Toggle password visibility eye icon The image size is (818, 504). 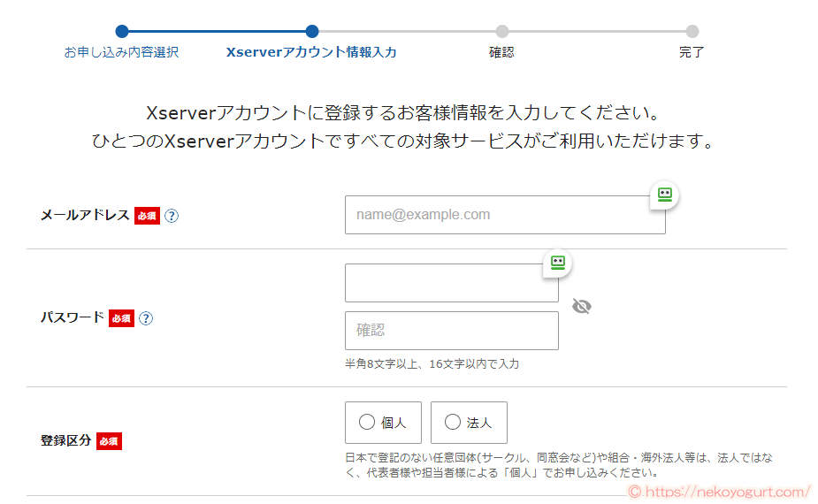coord(582,306)
